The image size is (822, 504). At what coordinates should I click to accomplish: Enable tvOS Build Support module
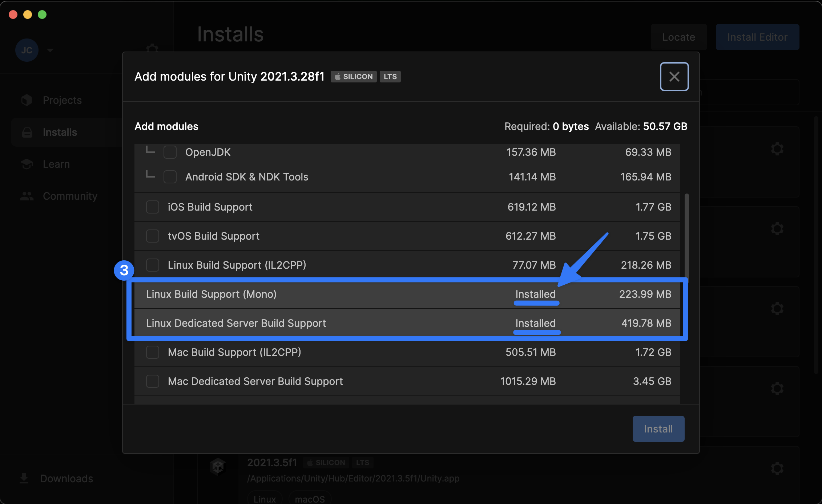click(x=153, y=236)
